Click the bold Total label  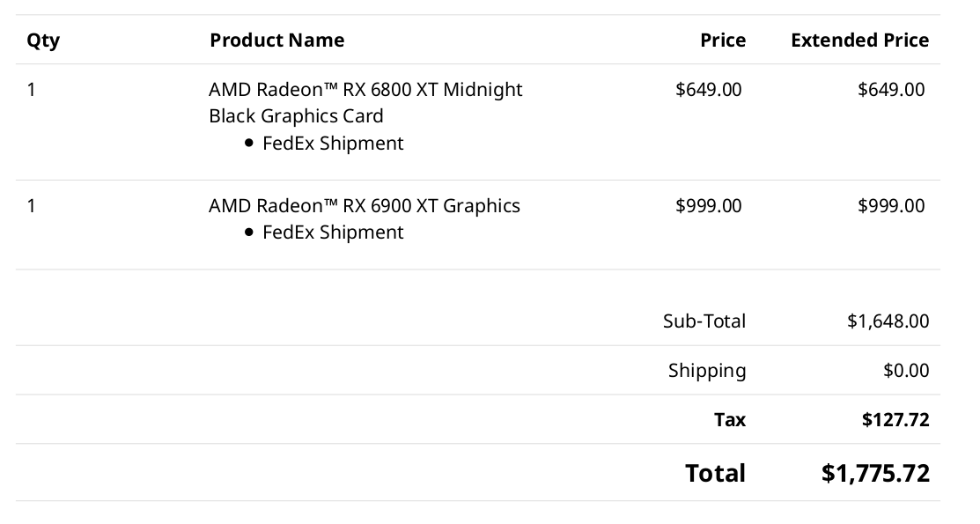[715, 474]
